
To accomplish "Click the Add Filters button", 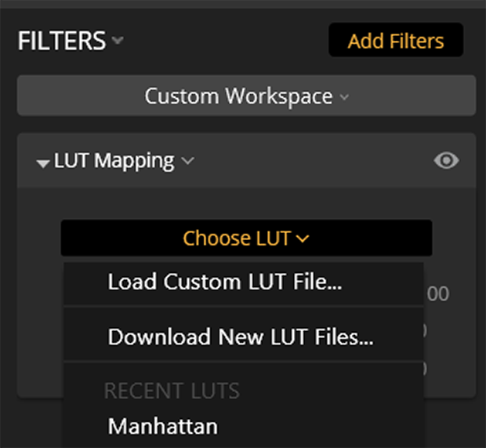I will (396, 40).
